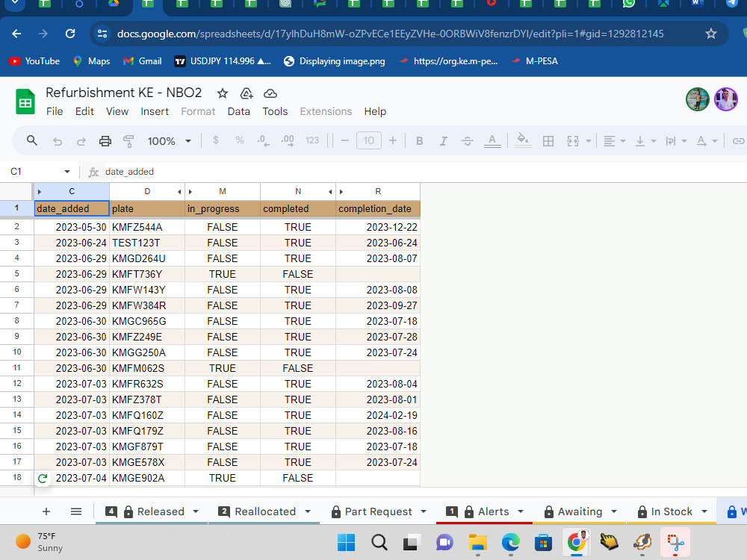Open text wrapping dropdown
Screen dimensions: 747x560
(x=676, y=141)
